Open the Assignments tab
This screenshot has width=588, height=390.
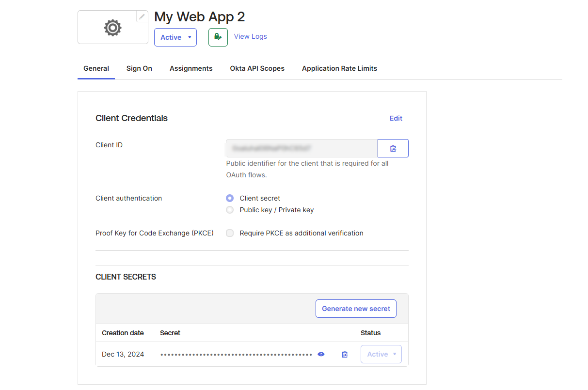point(191,68)
